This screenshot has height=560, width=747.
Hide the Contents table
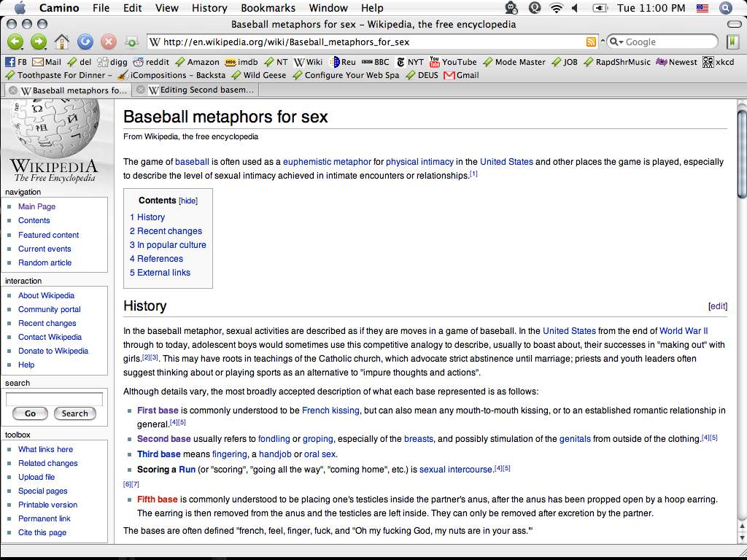pos(188,201)
